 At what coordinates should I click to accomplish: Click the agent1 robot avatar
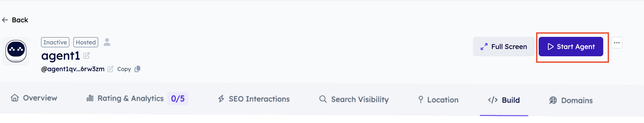[16, 51]
